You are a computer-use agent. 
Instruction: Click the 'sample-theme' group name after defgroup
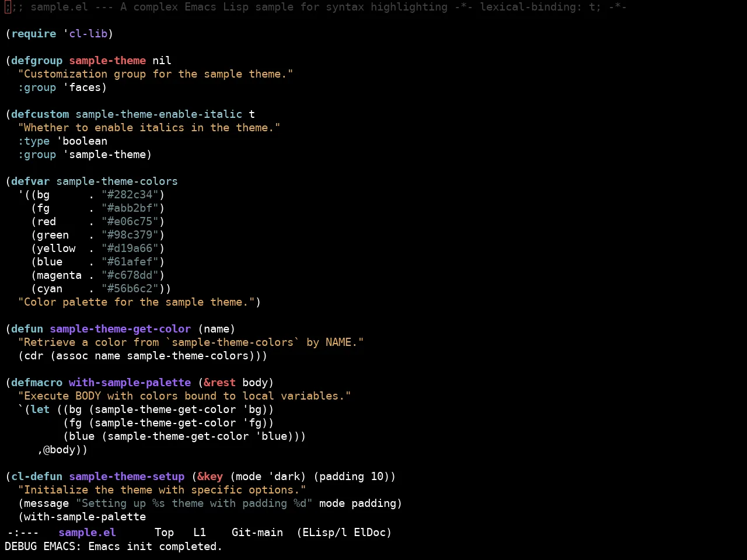coord(107,61)
